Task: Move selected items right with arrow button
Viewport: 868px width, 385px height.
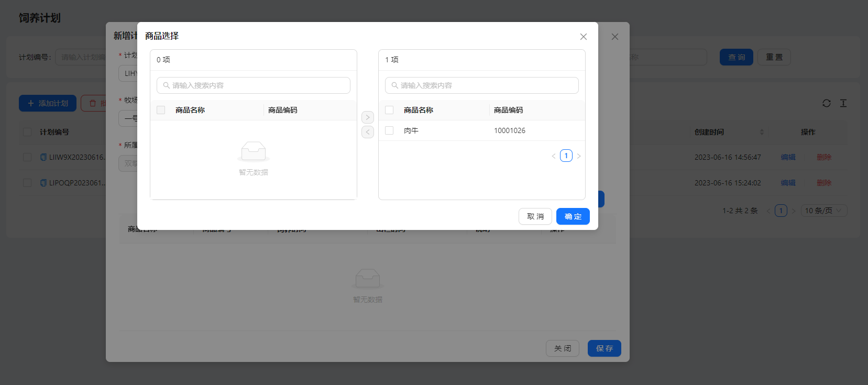Action: (x=368, y=117)
